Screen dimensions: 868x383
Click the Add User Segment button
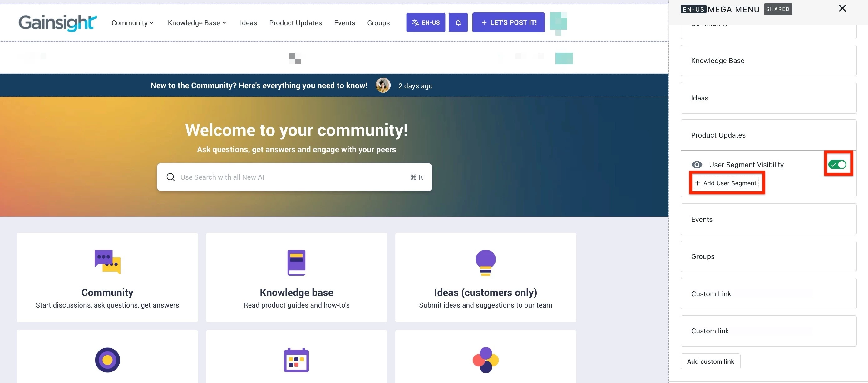point(726,183)
